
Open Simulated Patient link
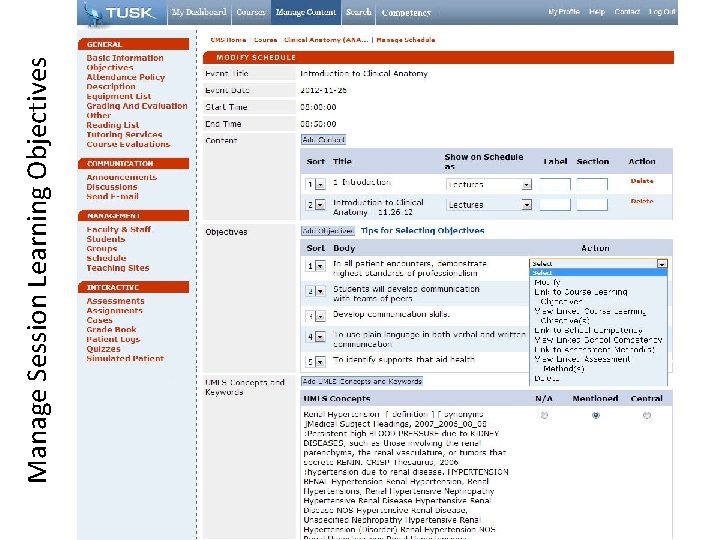[125, 359]
